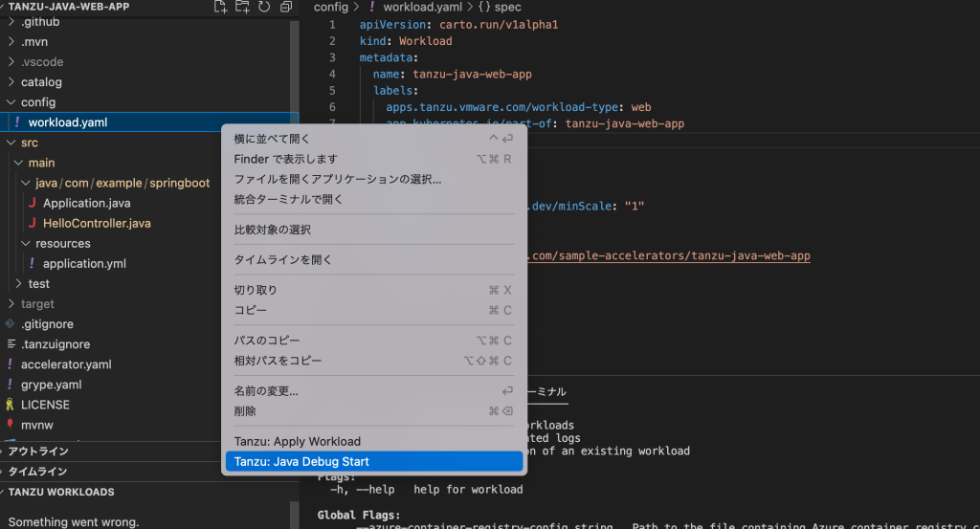Image resolution: width=980 pixels, height=529 pixels.
Task: Select Finder で表示します in context menu
Action: [x=285, y=159]
